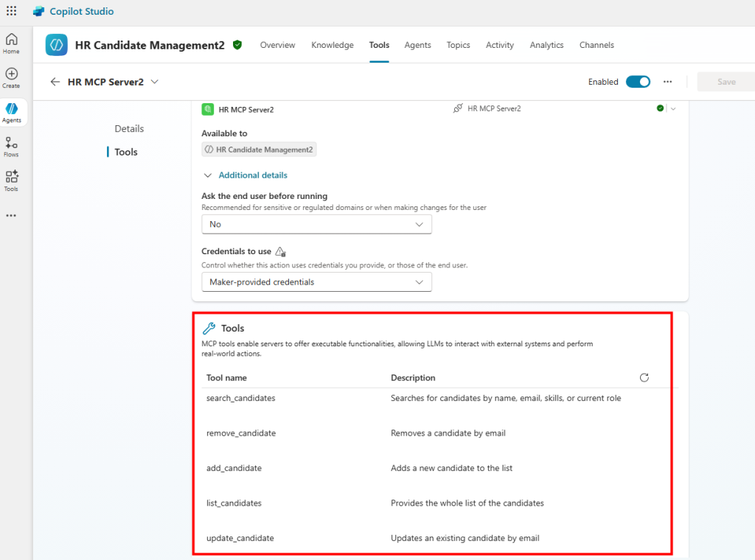
Task: Open the app launcher waffle icon
Action: (11, 11)
